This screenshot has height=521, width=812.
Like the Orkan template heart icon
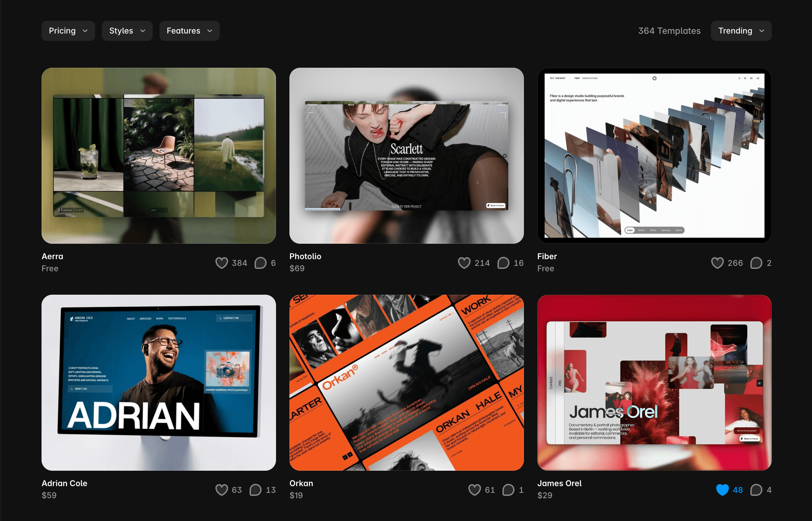point(475,490)
